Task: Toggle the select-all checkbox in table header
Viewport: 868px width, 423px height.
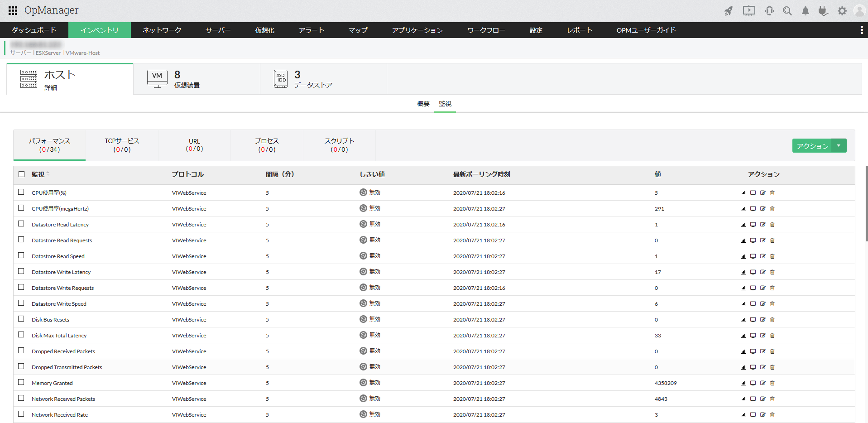Action: click(21, 174)
